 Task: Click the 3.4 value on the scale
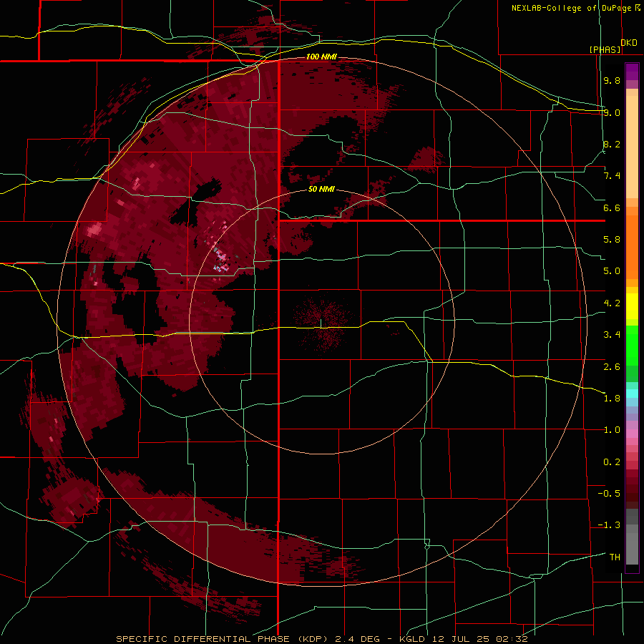612,335
